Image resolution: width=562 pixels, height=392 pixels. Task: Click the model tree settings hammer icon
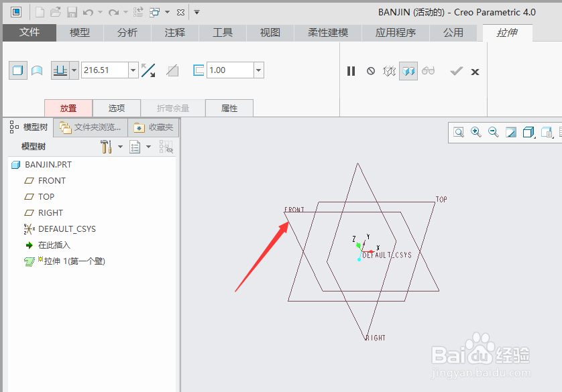(x=106, y=147)
